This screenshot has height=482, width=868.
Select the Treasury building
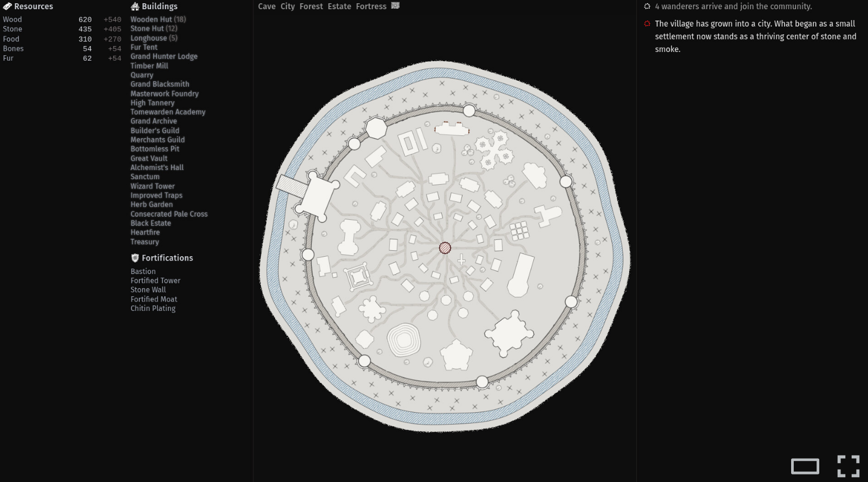click(145, 242)
